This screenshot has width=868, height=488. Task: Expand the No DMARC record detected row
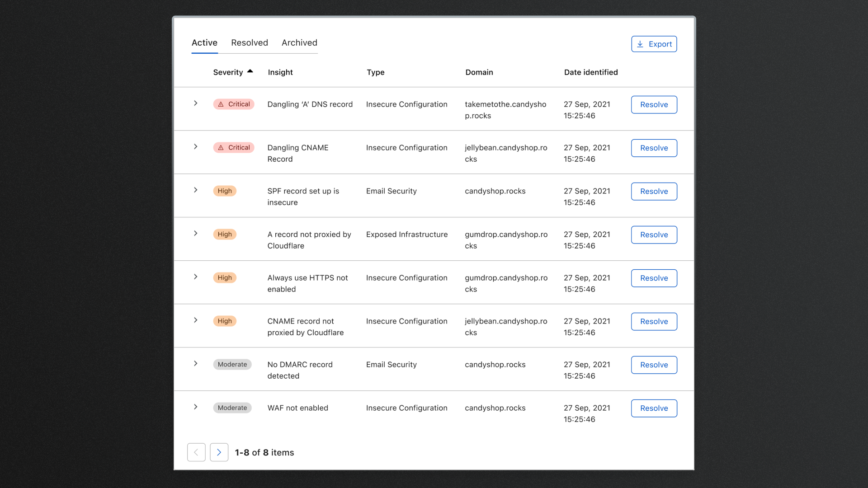coord(196,364)
